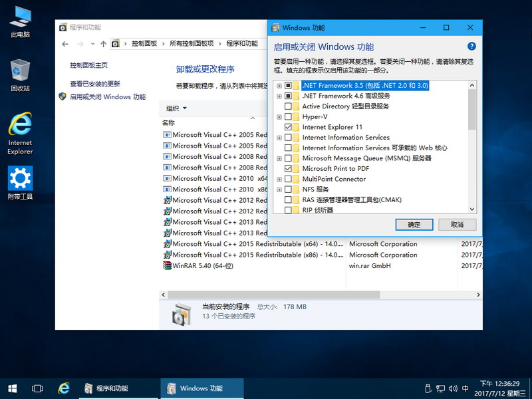
Task: Open Task View on the taskbar
Action: click(37, 388)
